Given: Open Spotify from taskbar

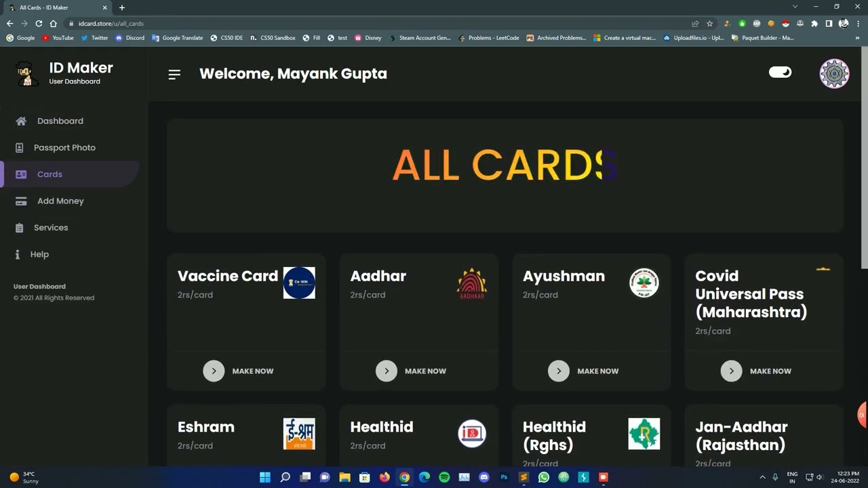Looking at the screenshot, I should pyautogui.click(x=444, y=477).
